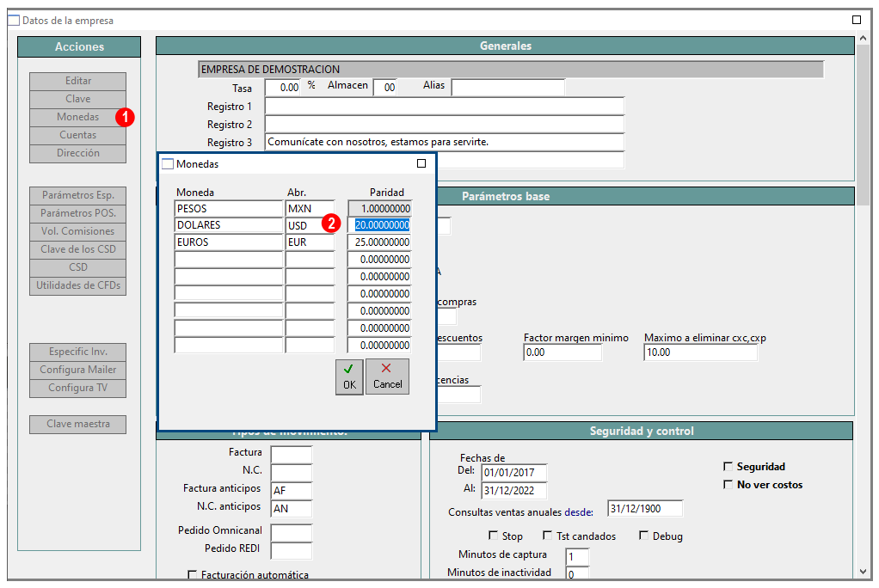Click the EUR abbreviation field
879x588 pixels.
(x=310, y=242)
